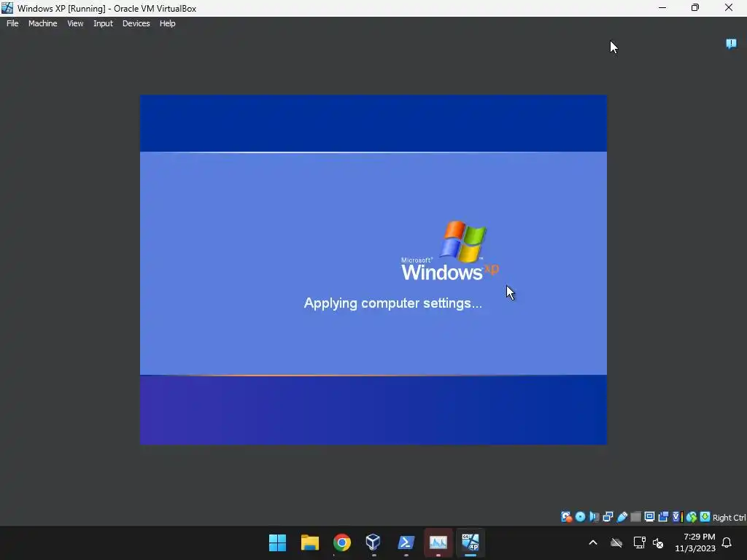Open the notification bell

(x=727, y=542)
